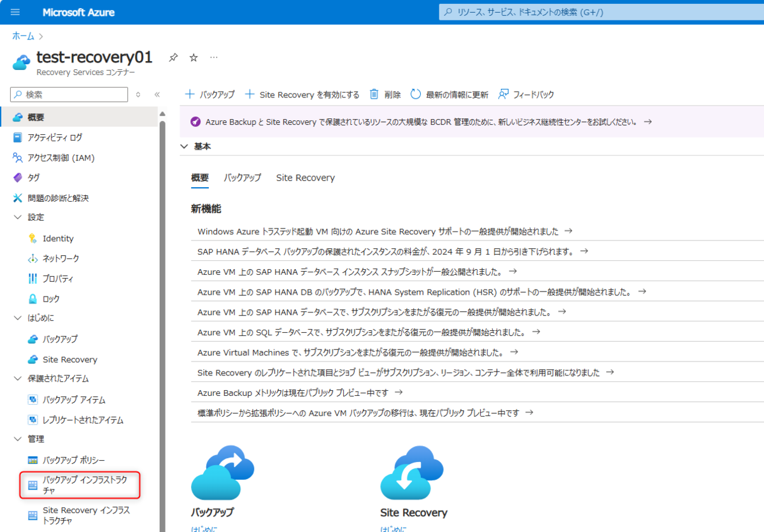The width and height of the screenshot is (764, 532).
Task: Go to ホーム via the breadcrumb
Action: pos(24,36)
